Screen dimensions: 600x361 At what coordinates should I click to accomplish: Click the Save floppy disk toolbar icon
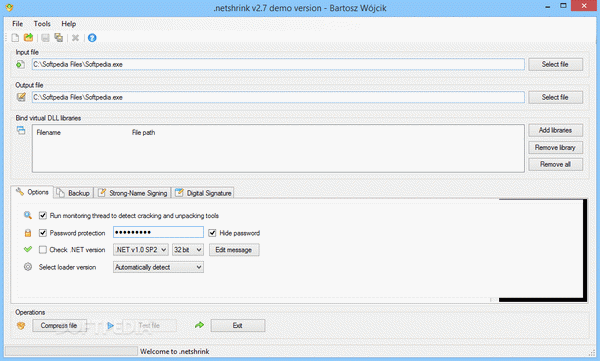tap(45, 38)
